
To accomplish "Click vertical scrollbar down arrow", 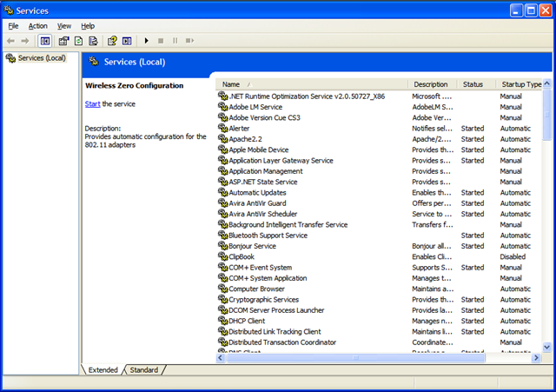I will click(546, 347).
